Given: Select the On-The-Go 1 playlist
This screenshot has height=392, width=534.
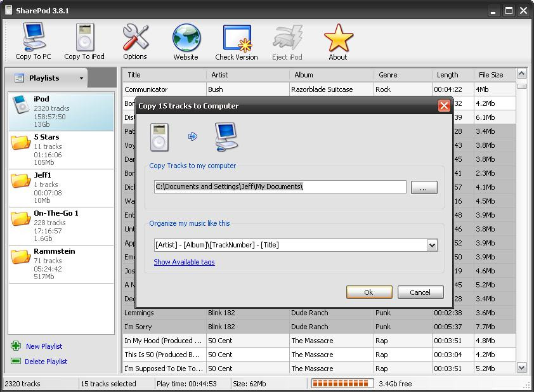Looking at the screenshot, I should click(x=61, y=226).
